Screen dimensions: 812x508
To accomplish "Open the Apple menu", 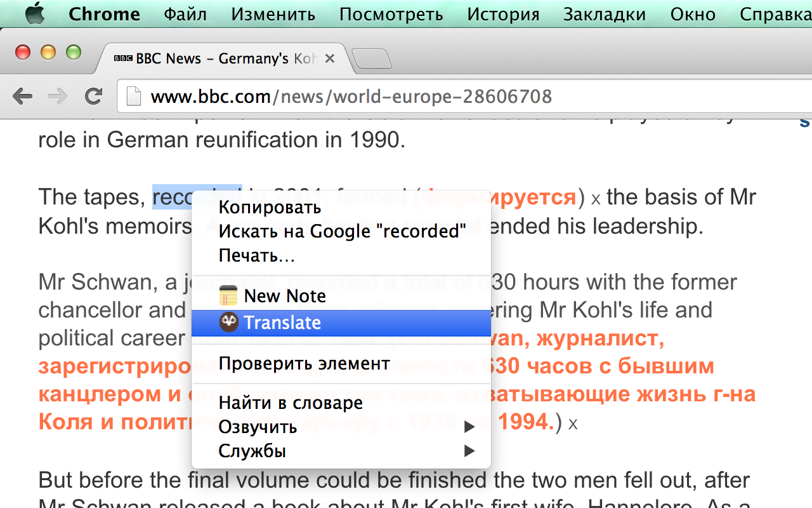I will pyautogui.click(x=35, y=13).
